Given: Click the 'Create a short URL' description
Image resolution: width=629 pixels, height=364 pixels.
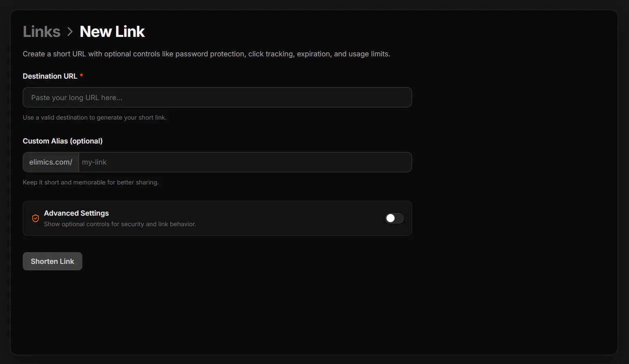Looking at the screenshot, I should coord(206,54).
